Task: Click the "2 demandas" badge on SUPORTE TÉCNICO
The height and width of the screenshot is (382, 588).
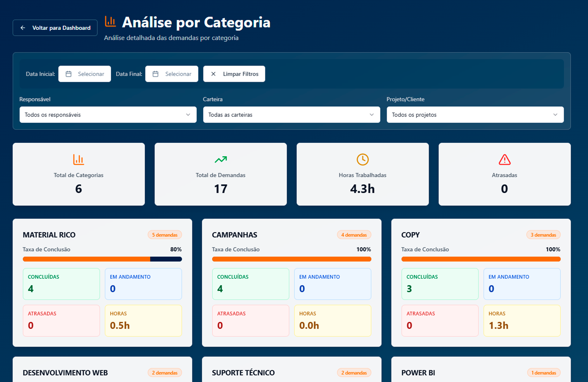Action: [x=354, y=373]
